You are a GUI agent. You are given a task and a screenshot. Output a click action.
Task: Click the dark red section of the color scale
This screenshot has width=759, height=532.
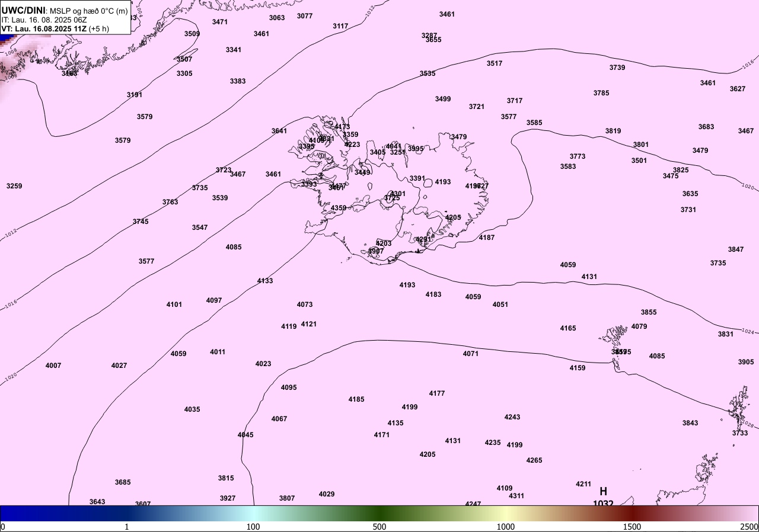point(632,512)
